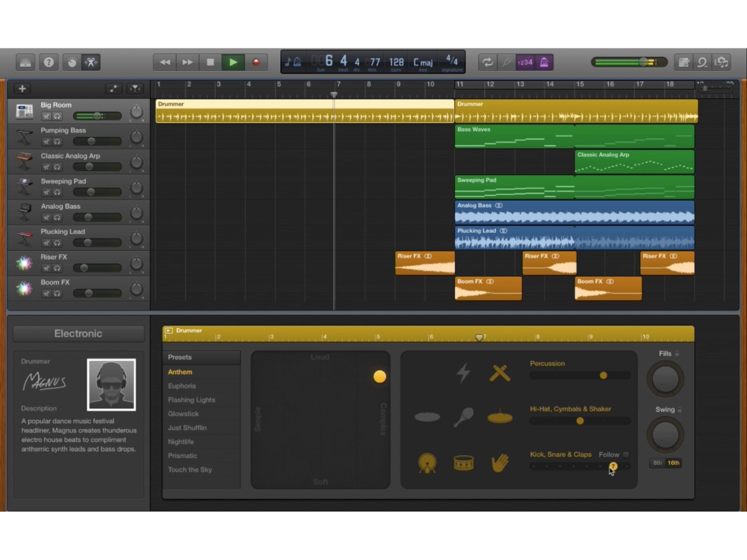Screen dimensions: 747x560
Task: Open Quick Help question mark
Action: click(x=49, y=62)
